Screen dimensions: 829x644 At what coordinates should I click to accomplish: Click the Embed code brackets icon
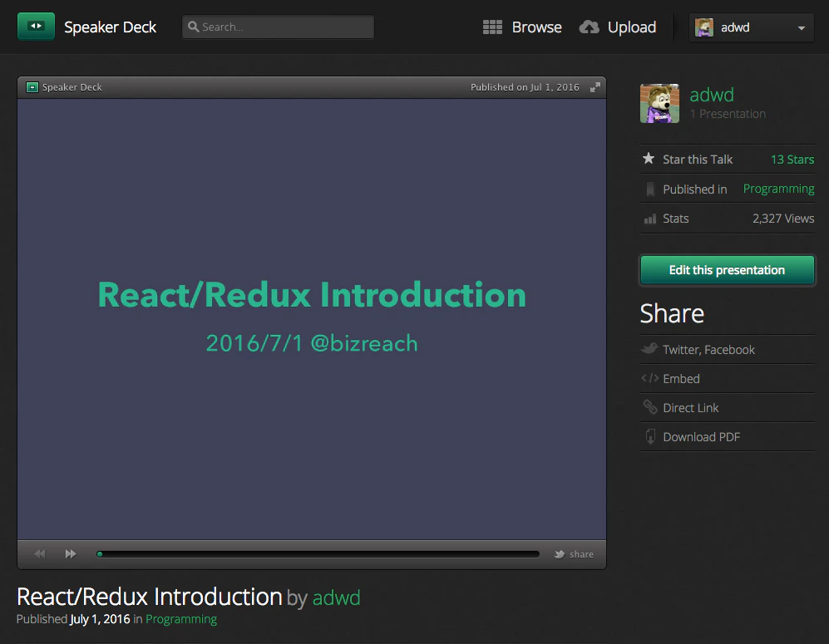(x=649, y=378)
